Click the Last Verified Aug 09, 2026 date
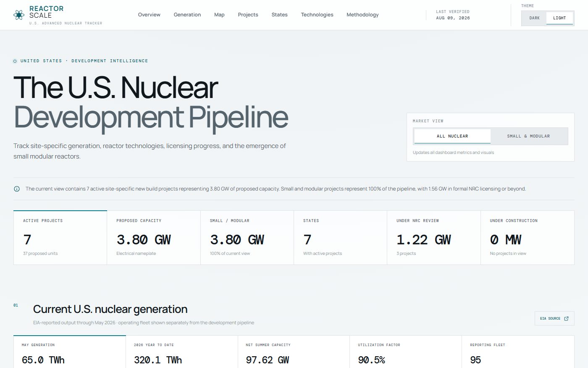The width and height of the screenshot is (588, 368). point(453,18)
